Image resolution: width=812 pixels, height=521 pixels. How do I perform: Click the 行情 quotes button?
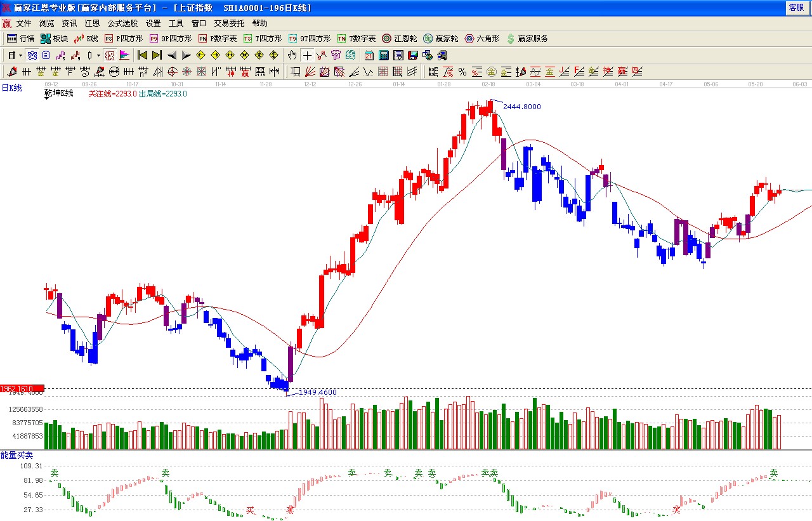point(21,39)
